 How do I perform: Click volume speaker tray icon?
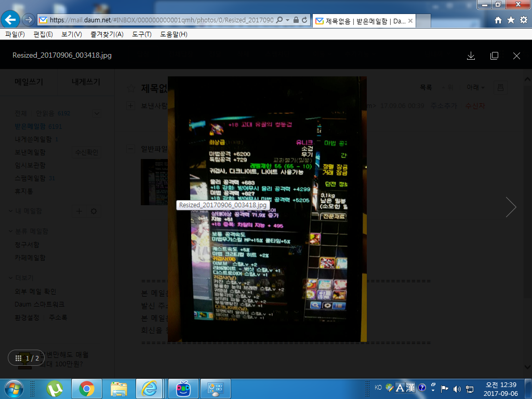[457, 389]
